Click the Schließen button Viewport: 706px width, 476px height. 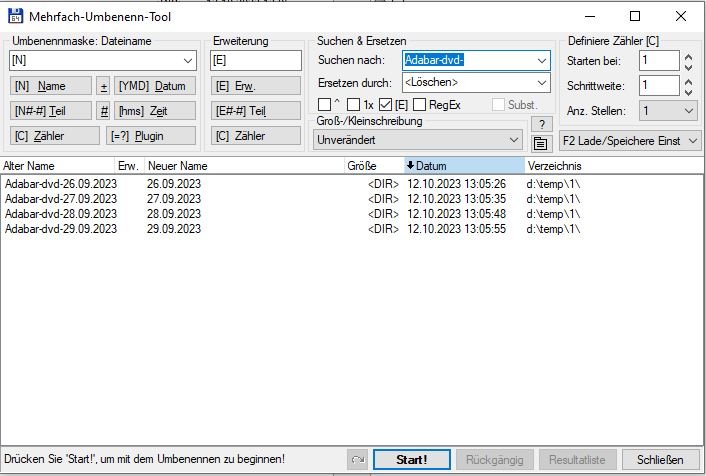tap(660, 460)
